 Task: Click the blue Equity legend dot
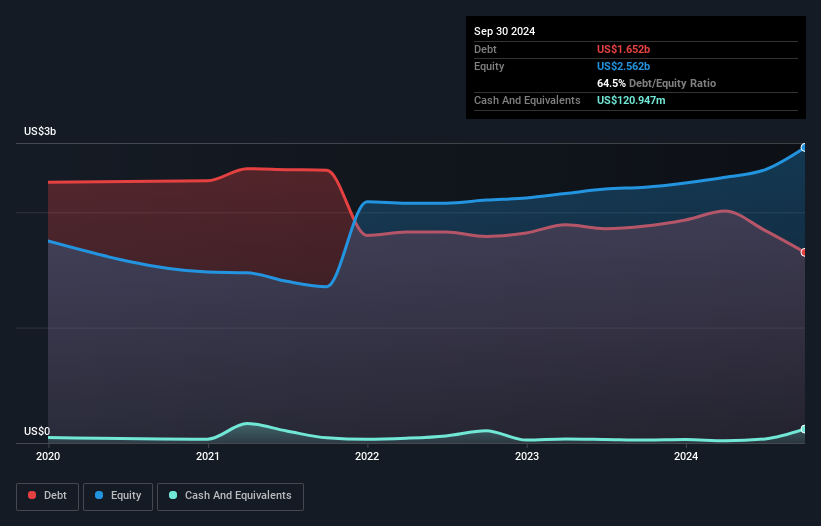(x=99, y=495)
